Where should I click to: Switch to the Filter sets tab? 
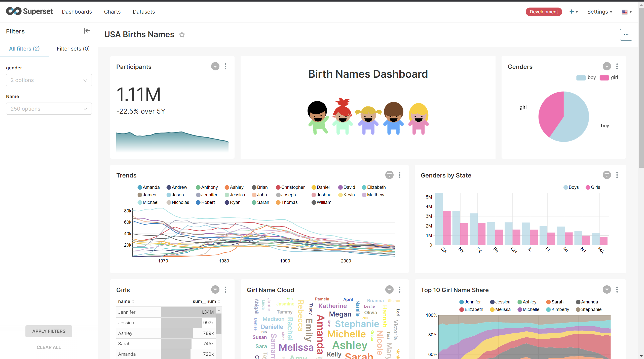pos(73,49)
